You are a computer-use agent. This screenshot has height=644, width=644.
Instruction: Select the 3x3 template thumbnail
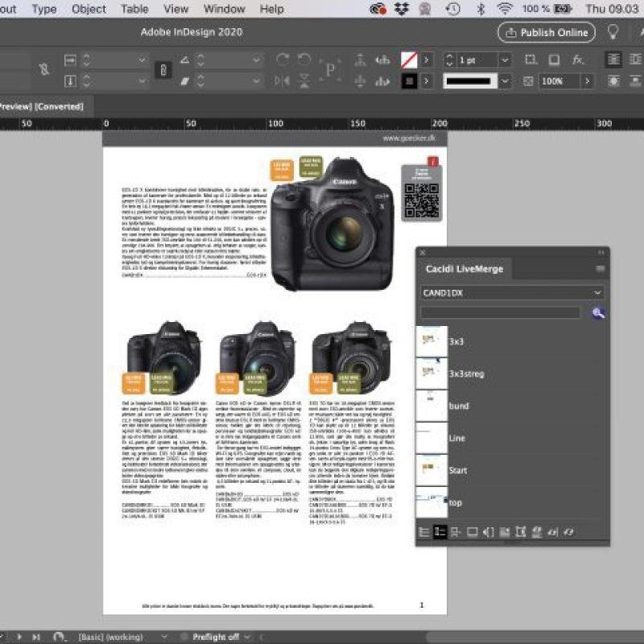[x=431, y=341]
